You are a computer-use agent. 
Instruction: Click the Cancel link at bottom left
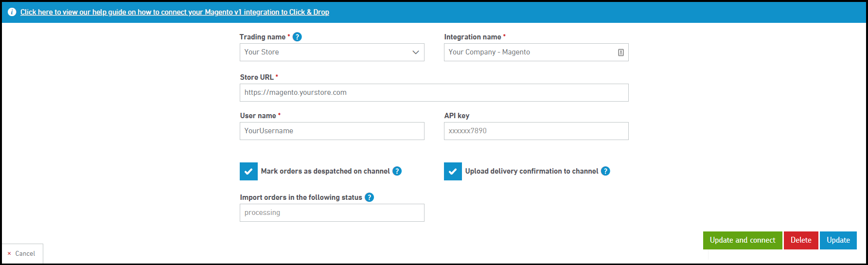tap(25, 254)
